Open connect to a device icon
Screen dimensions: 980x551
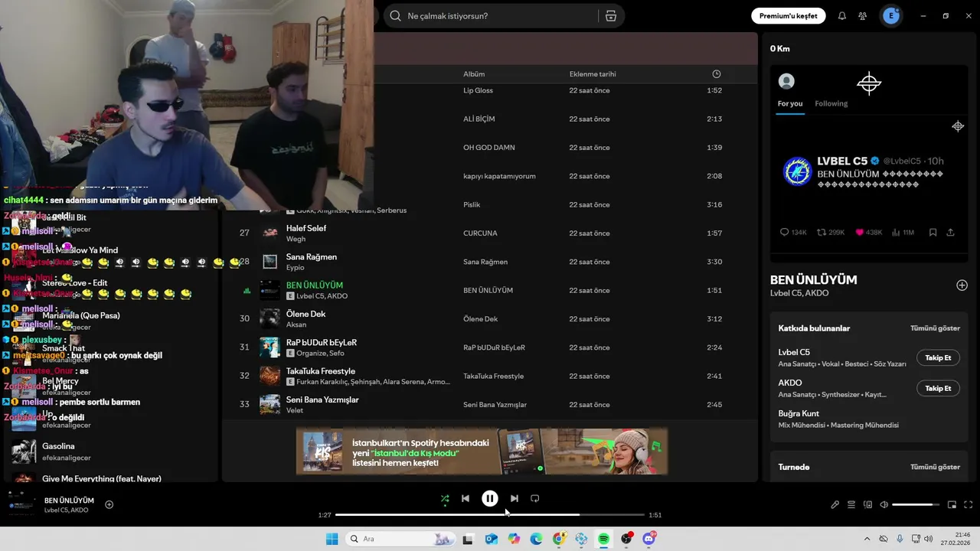click(868, 505)
